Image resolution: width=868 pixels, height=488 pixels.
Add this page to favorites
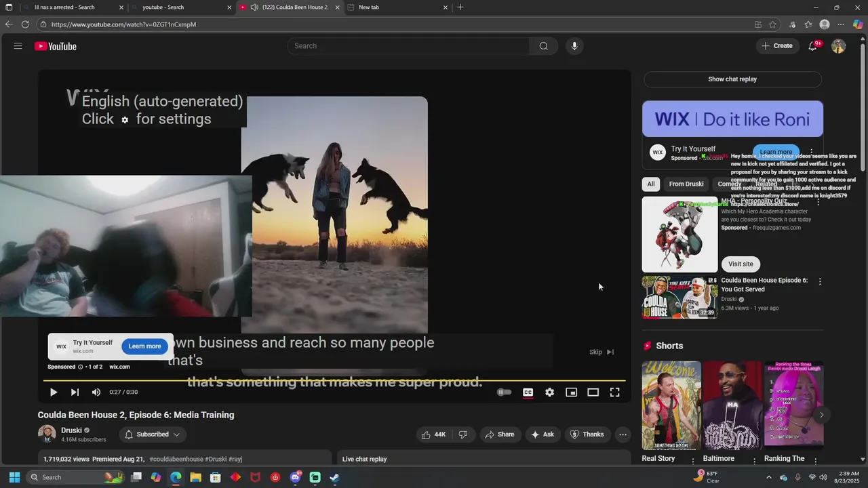coord(772,24)
